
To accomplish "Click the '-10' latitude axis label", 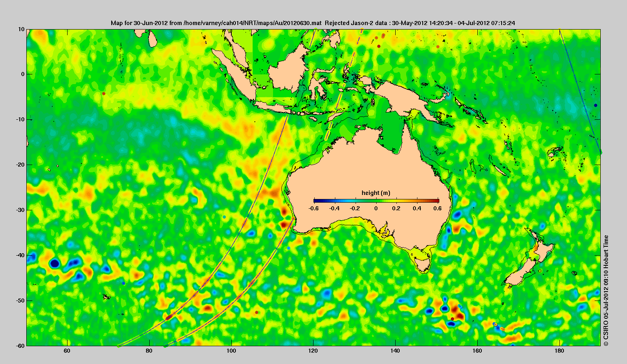I will tap(20, 120).
